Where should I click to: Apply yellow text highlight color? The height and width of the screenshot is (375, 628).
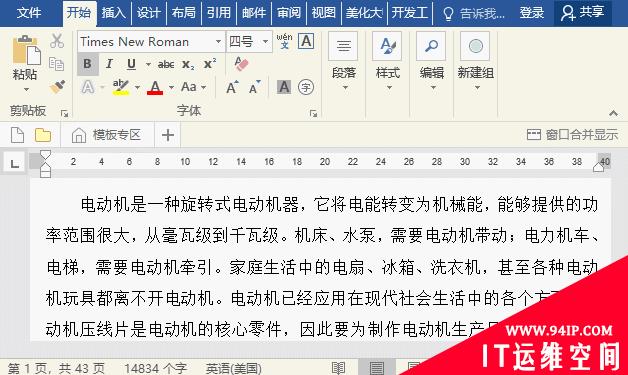tap(121, 87)
